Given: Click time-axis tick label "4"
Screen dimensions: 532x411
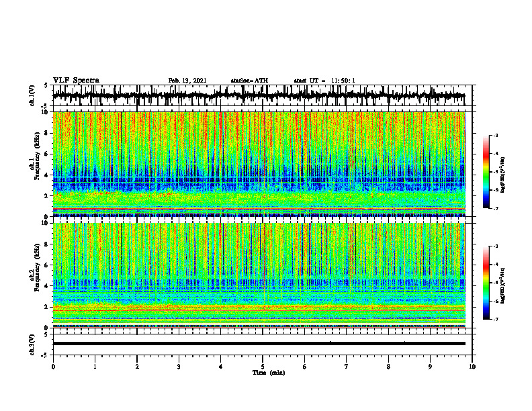Looking at the screenshot, I should click(x=221, y=367).
